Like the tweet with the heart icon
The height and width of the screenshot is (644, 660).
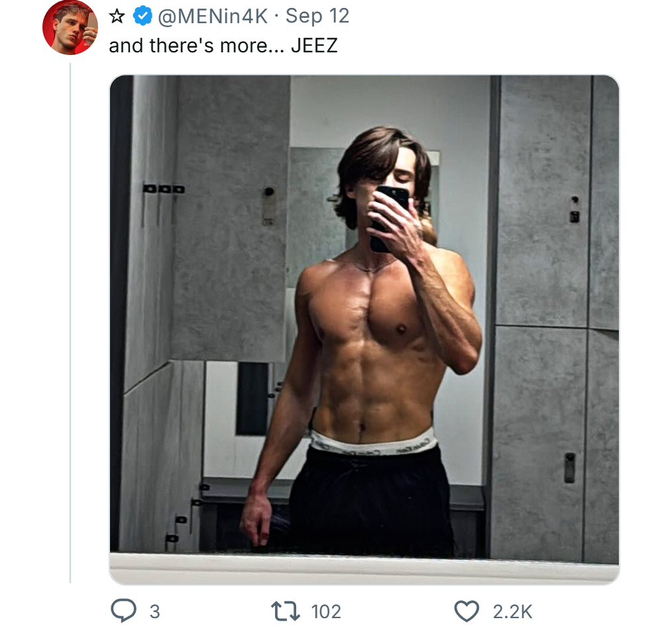467,611
